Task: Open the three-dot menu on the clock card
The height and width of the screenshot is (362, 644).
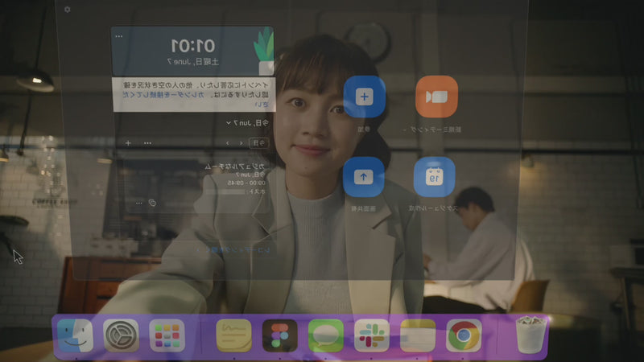Action: [120, 37]
